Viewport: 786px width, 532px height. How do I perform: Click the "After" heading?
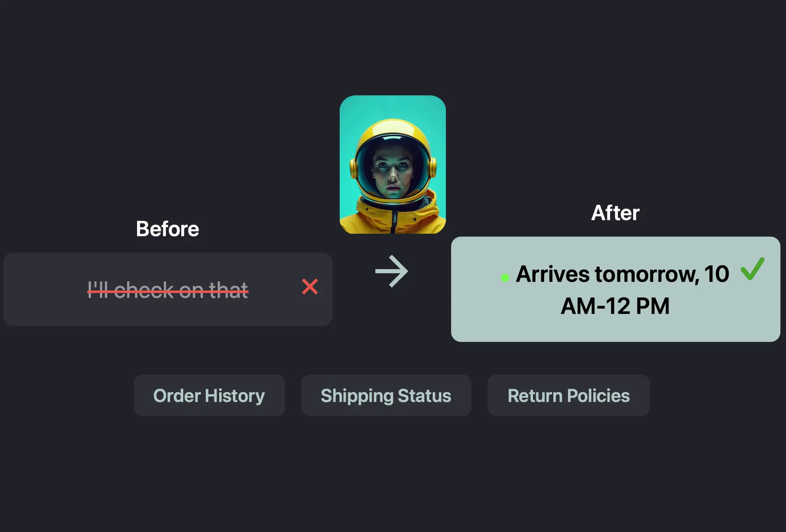coord(615,213)
